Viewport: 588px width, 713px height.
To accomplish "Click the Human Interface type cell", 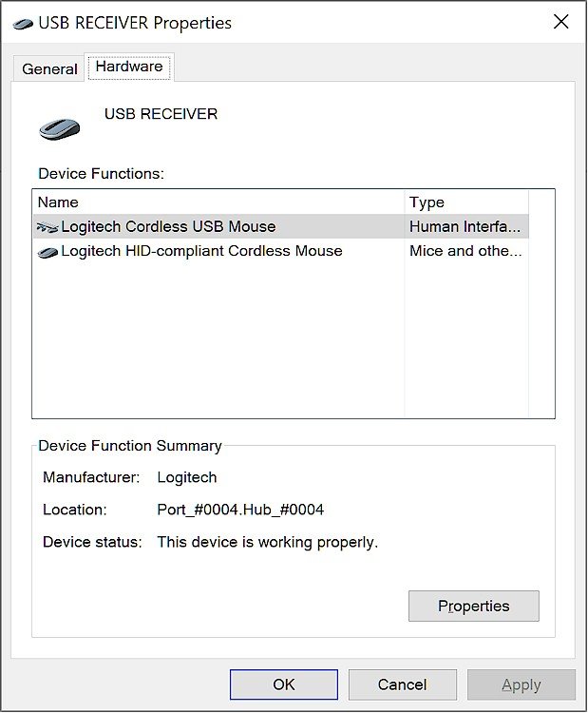I will pos(465,226).
